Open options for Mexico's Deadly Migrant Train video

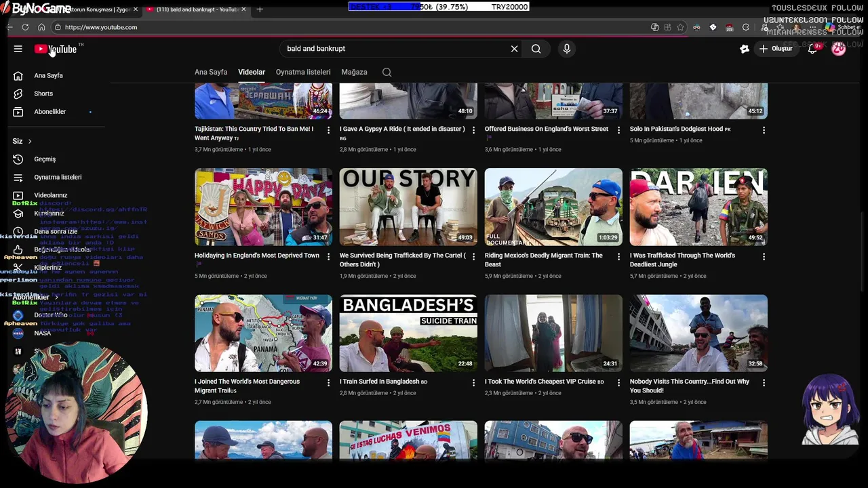coord(618,257)
